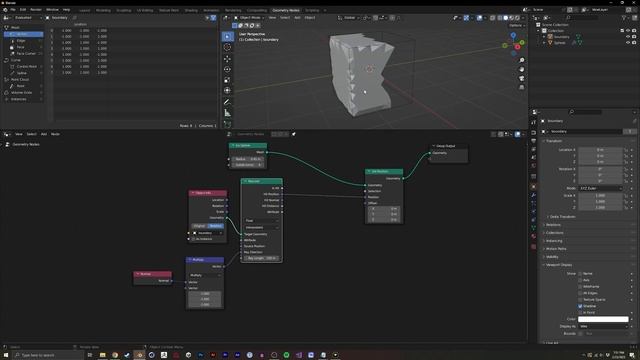This screenshot has width=640, height=360.
Task: Open the outliner filter funnel icon
Action: point(624,18)
